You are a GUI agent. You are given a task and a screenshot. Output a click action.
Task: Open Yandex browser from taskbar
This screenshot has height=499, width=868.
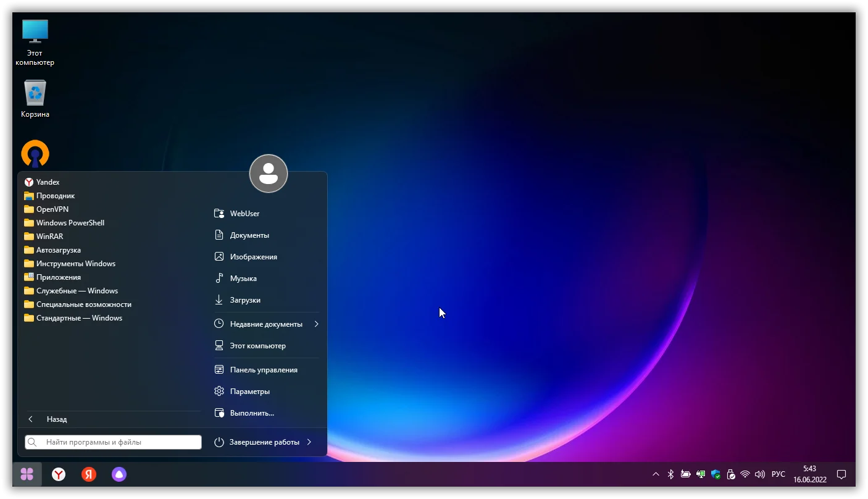[x=59, y=474]
